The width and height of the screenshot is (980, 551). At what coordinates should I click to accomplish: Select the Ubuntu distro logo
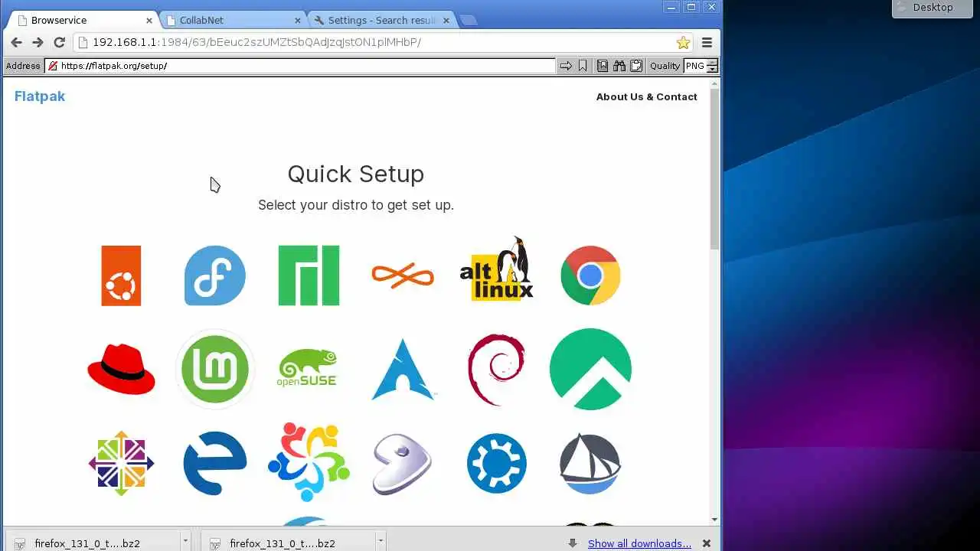(121, 275)
